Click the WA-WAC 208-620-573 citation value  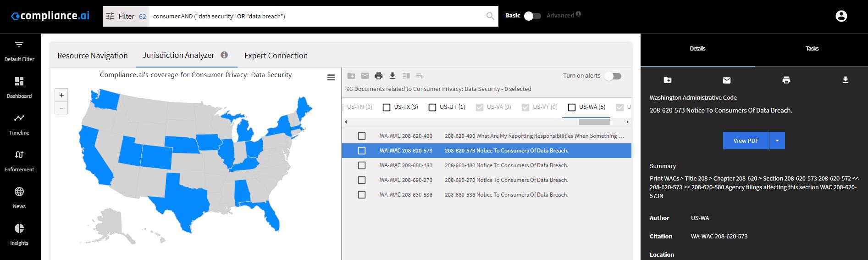719,236
